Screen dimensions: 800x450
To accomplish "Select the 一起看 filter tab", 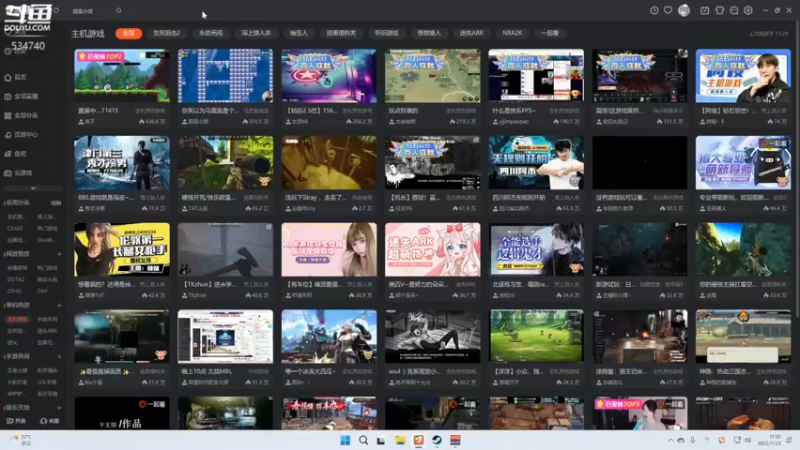I will (550, 33).
